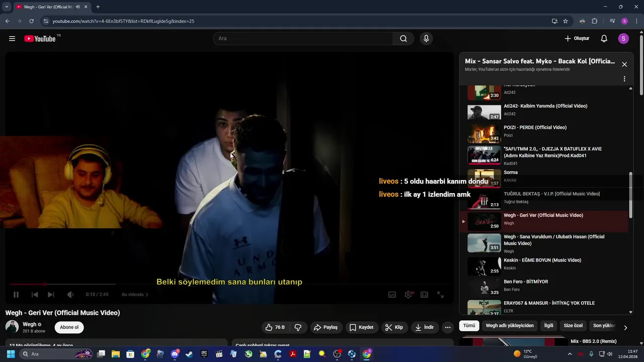Open File Explorer from taskbar
Screen dimensions: 644x362
point(116,354)
